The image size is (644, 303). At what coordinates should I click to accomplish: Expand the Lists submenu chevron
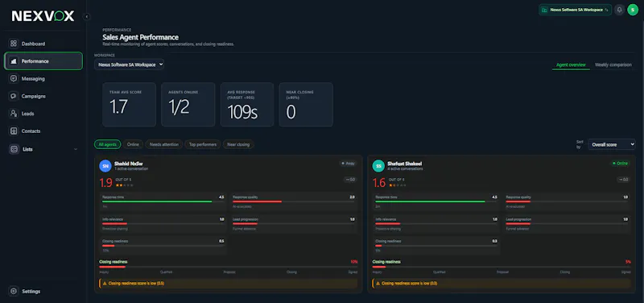[x=76, y=149]
